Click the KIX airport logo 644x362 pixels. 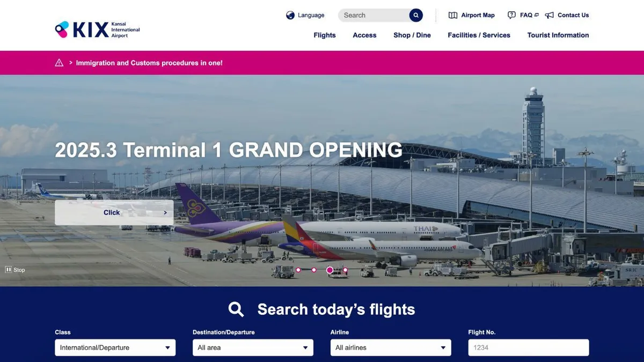(x=97, y=29)
